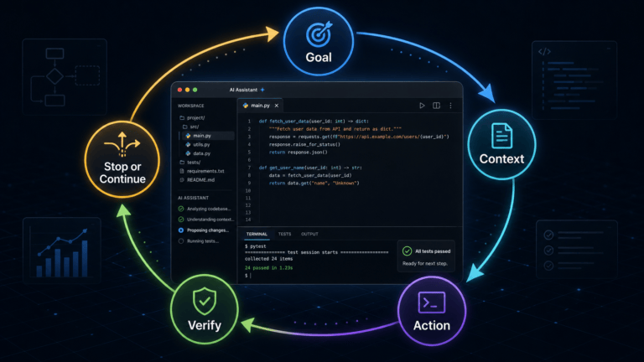The image size is (644, 362).
Task: Toggle the split editor layout icon
Action: (x=436, y=106)
